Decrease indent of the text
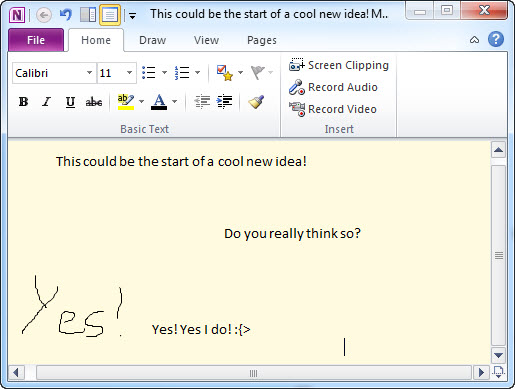The image size is (515, 389). (202, 102)
